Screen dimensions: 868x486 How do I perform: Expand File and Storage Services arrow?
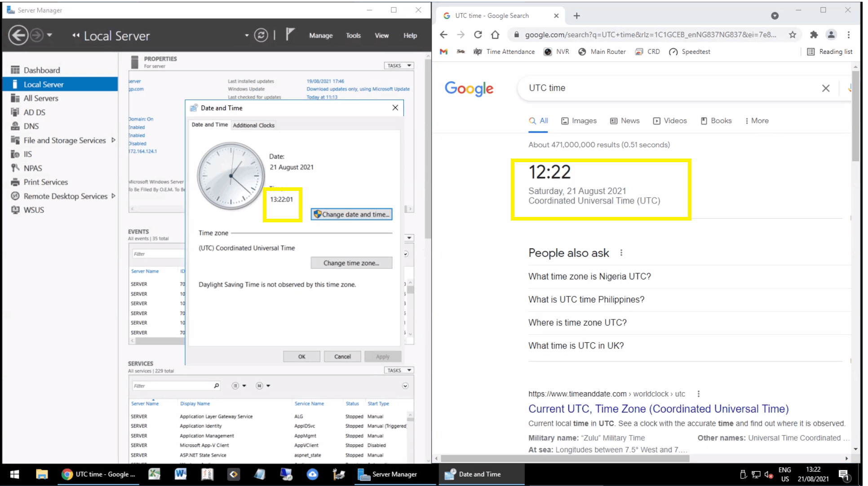click(113, 140)
